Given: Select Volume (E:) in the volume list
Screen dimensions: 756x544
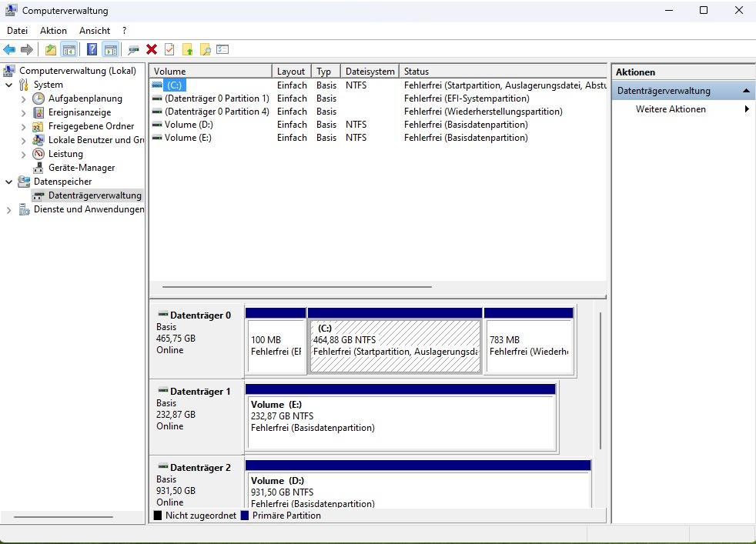Looking at the screenshot, I should (x=378, y=137).
